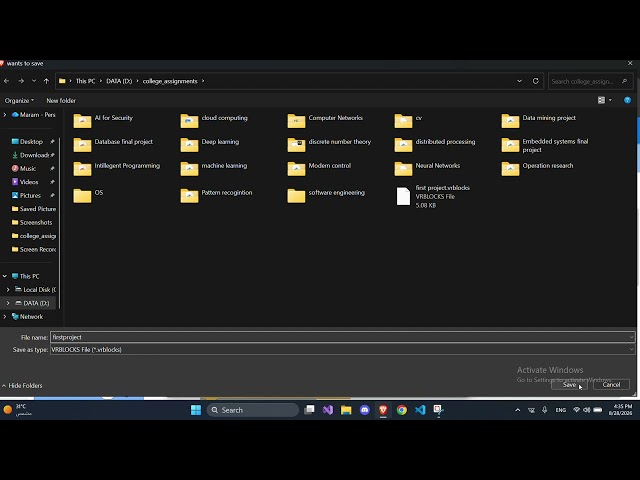This screenshot has width=640, height=480.
Task: Open the dialog help icon
Action: point(627,100)
